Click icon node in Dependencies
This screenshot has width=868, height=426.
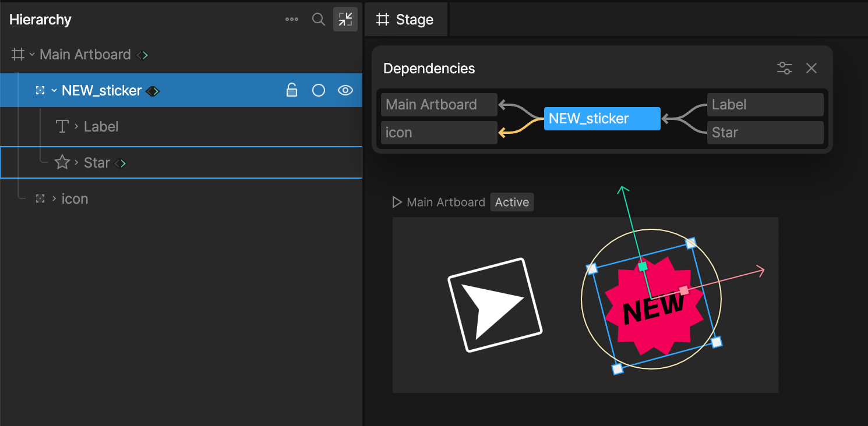coord(439,133)
